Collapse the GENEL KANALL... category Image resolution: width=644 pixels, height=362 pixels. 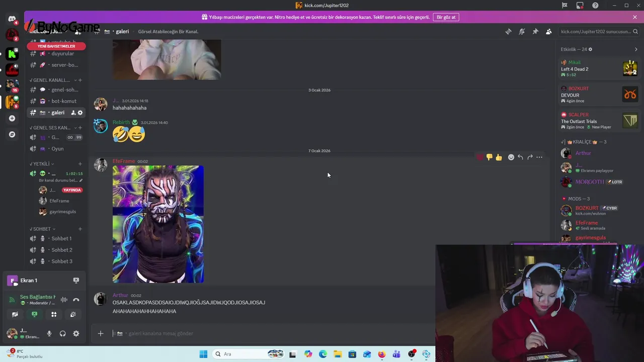(x=53, y=80)
